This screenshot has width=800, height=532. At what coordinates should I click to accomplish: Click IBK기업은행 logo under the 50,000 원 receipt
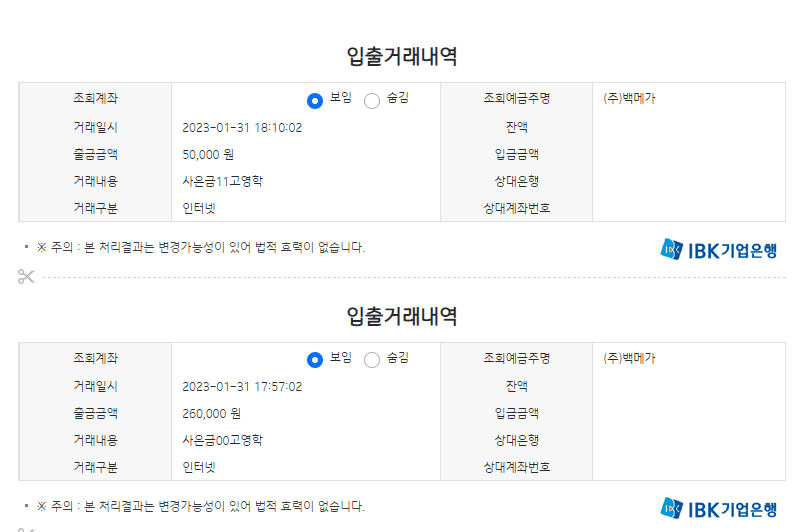[x=718, y=249]
